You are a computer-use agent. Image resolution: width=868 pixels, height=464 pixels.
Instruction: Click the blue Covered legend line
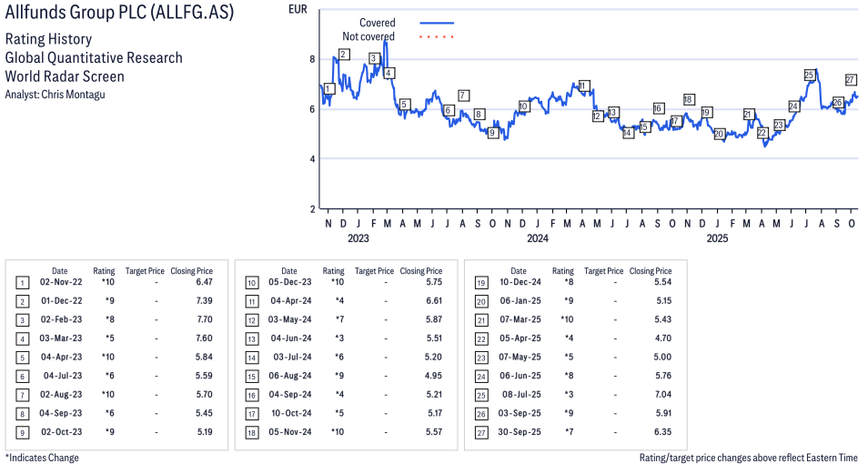click(x=437, y=23)
